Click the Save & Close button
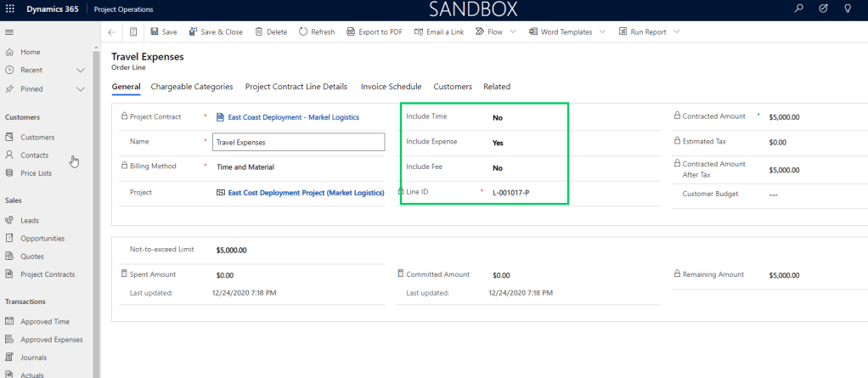 point(216,32)
